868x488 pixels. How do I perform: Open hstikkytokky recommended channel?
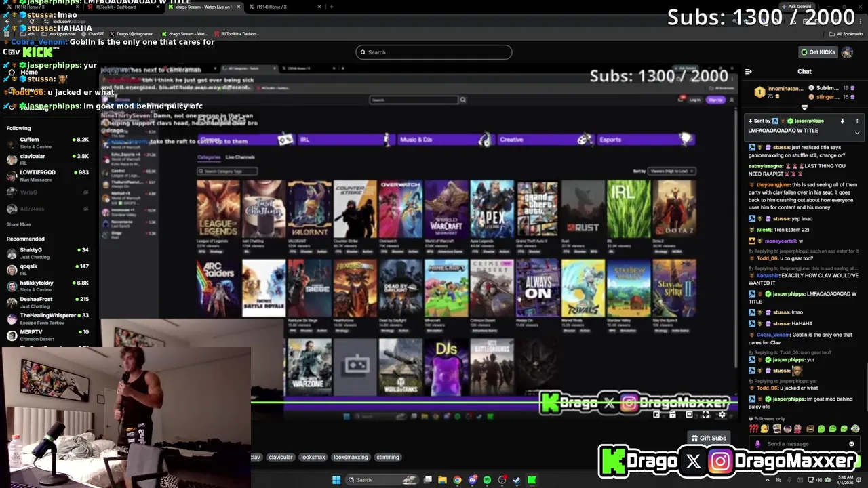(x=47, y=286)
